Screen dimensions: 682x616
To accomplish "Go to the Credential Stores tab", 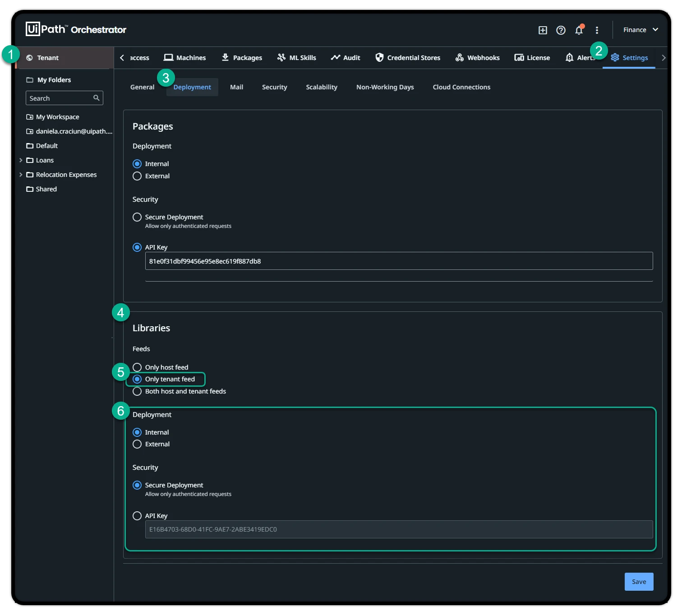I will [408, 58].
